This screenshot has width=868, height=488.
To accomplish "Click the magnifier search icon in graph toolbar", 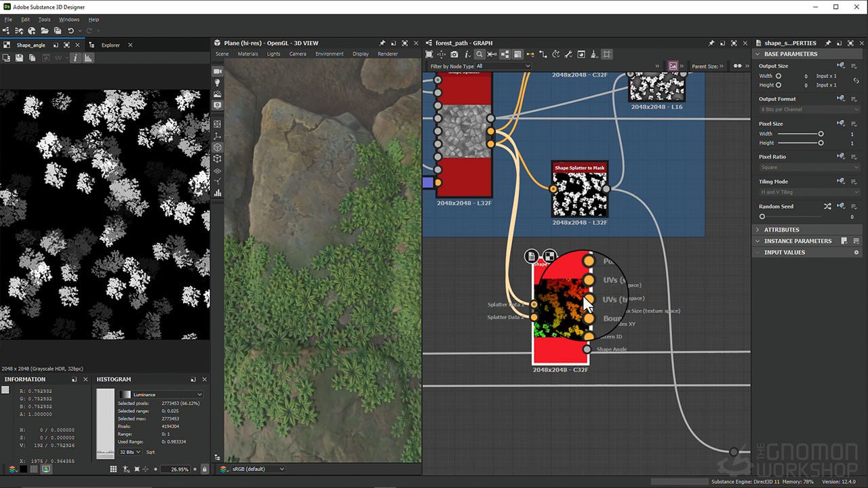I will (x=479, y=54).
